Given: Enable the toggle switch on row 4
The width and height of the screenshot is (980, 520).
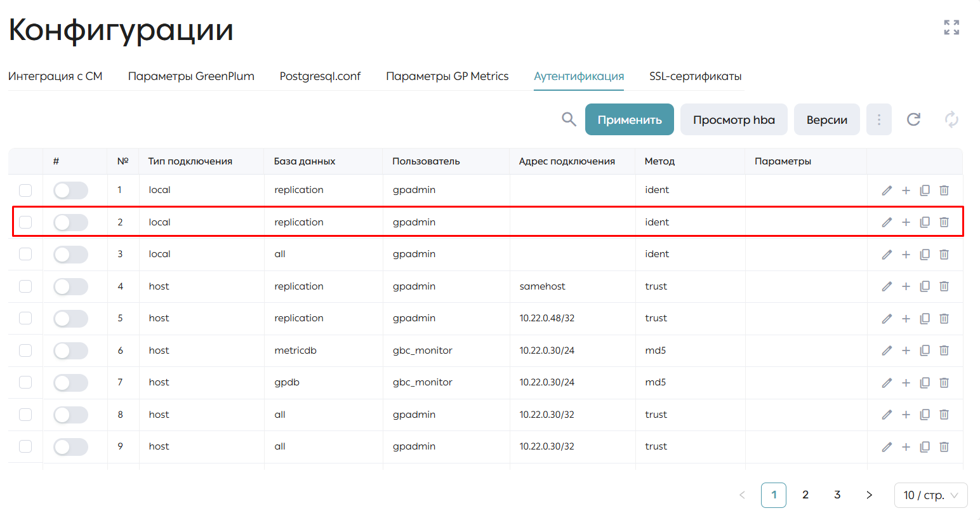Looking at the screenshot, I should click(x=70, y=286).
